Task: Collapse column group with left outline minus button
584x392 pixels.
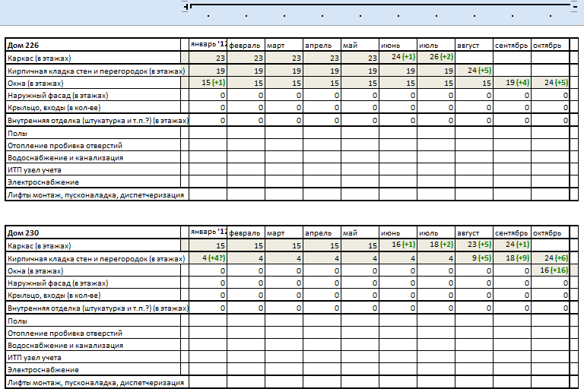Action: 187,6
